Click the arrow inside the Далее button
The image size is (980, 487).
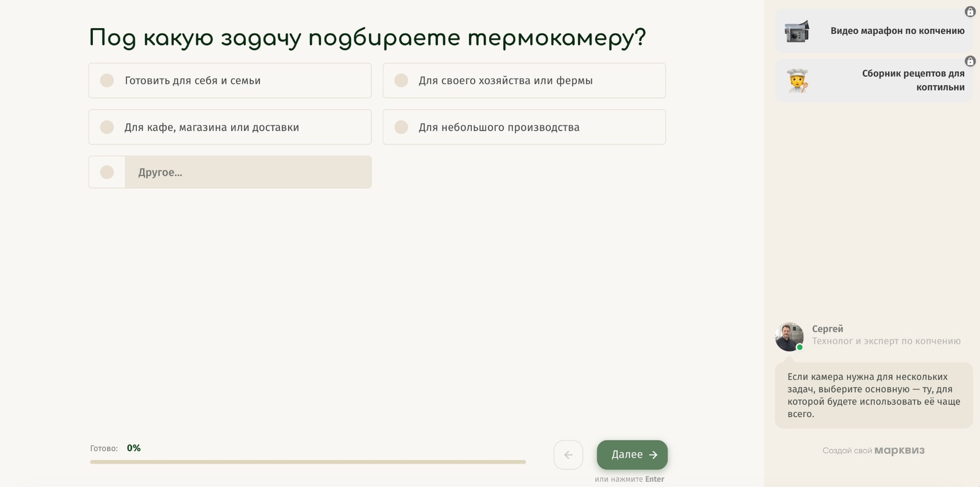(x=653, y=455)
